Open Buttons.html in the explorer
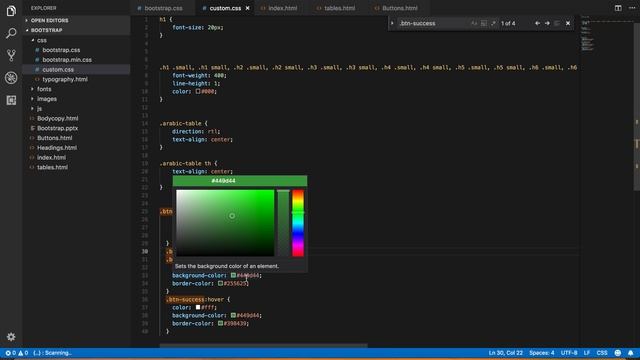This screenshot has height=360, width=640. (54, 138)
